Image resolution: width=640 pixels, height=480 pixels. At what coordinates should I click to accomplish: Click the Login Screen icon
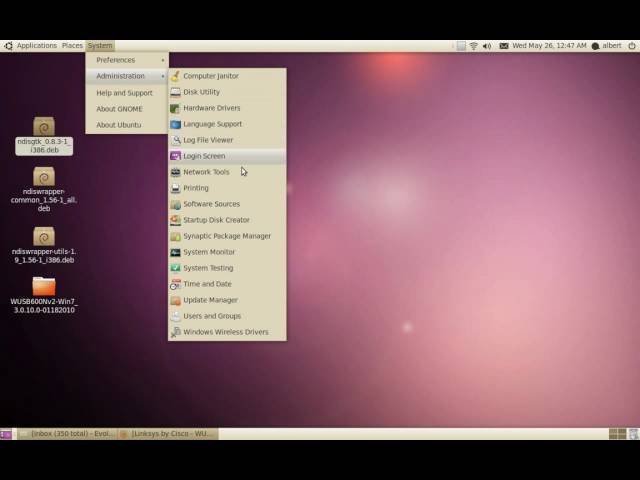(176, 156)
